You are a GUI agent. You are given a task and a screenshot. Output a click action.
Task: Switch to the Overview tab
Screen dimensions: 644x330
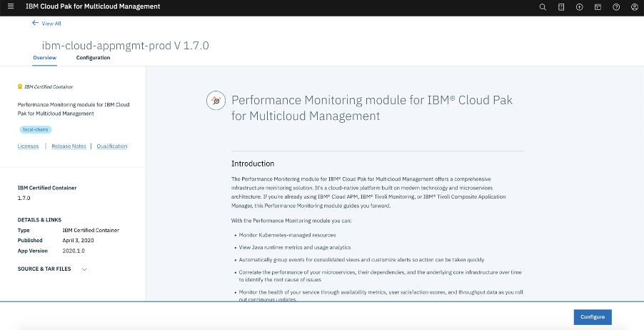(45, 58)
